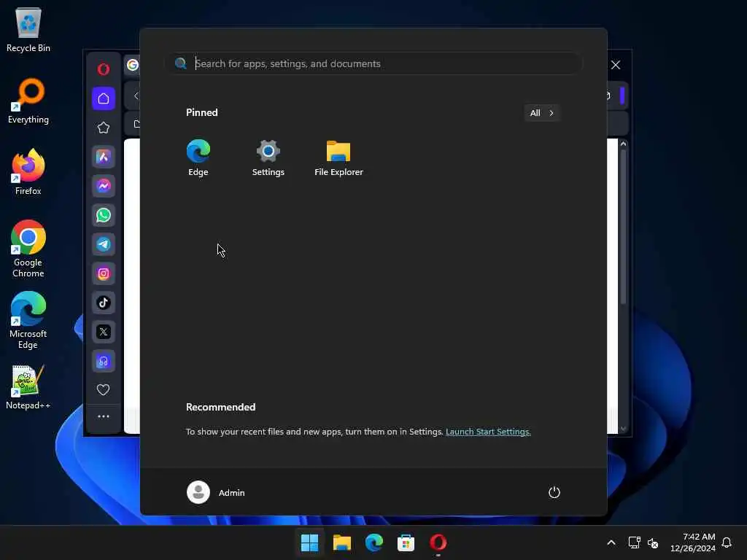The width and height of the screenshot is (747, 560).
Task: Click Opera page scrollbar down arrow
Action: tap(623, 429)
